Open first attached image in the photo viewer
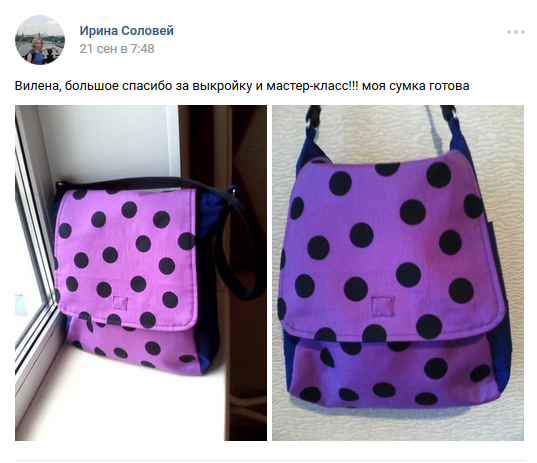The width and height of the screenshot is (537, 463). [x=141, y=273]
